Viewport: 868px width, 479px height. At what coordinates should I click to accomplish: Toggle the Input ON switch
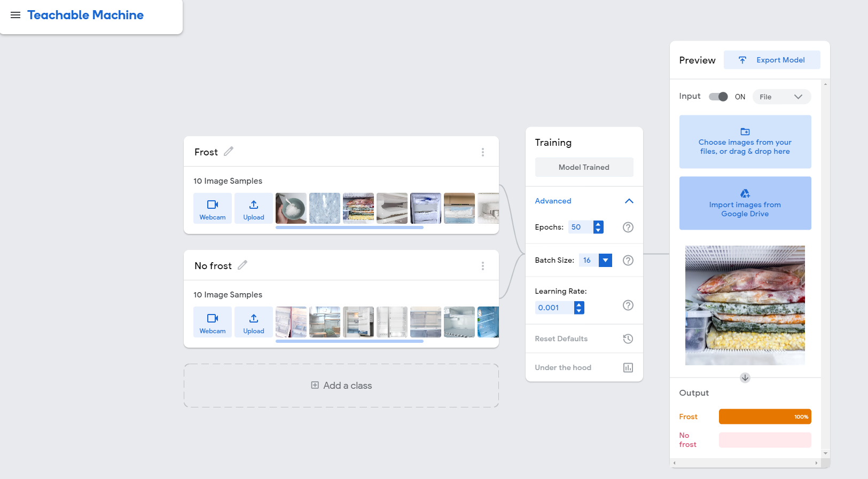click(718, 97)
